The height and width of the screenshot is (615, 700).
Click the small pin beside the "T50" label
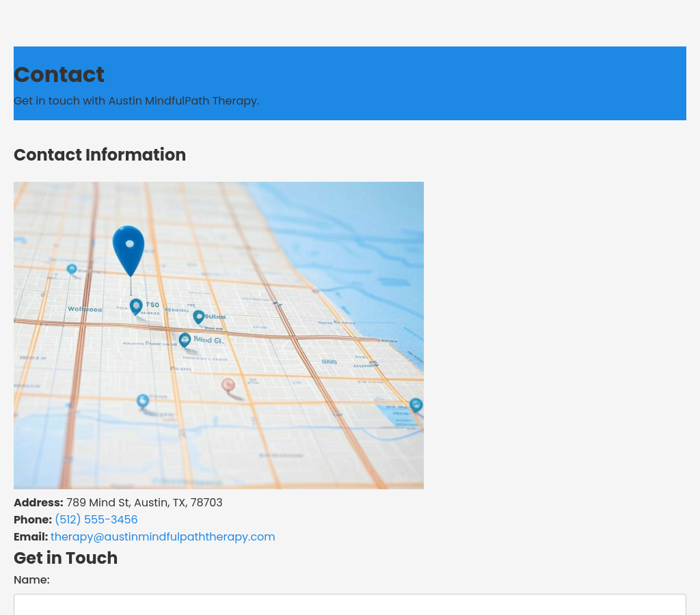(x=136, y=306)
